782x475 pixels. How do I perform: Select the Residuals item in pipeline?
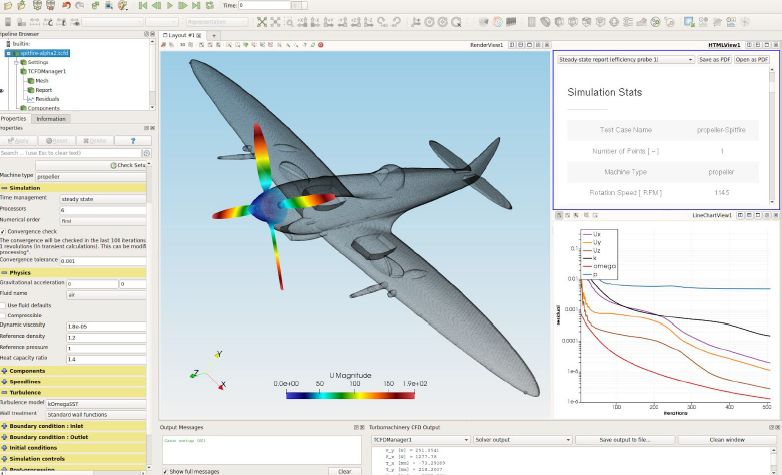pyautogui.click(x=47, y=99)
